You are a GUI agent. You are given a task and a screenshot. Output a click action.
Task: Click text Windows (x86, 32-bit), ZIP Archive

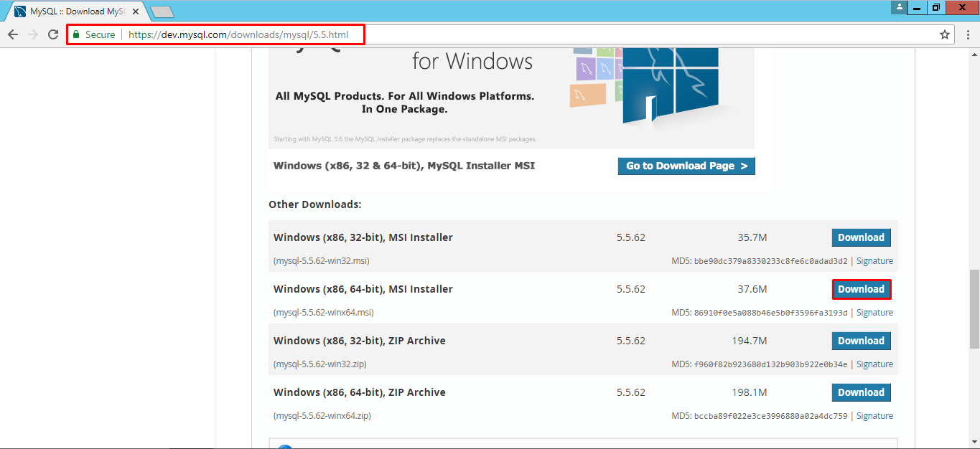360,341
